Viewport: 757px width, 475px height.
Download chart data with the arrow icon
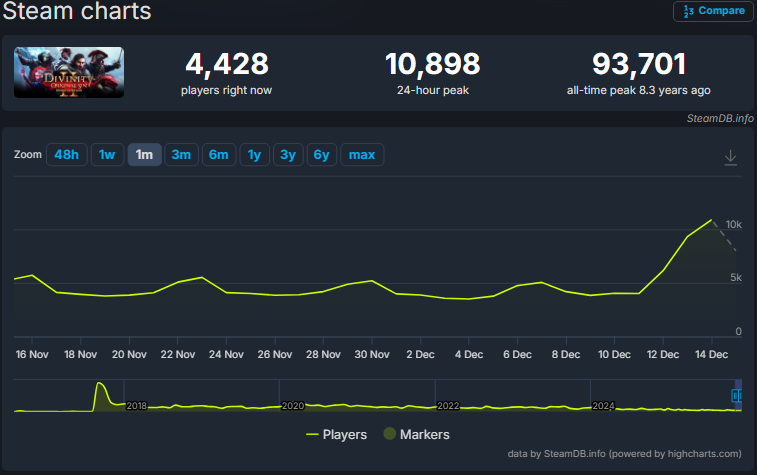[730, 157]
